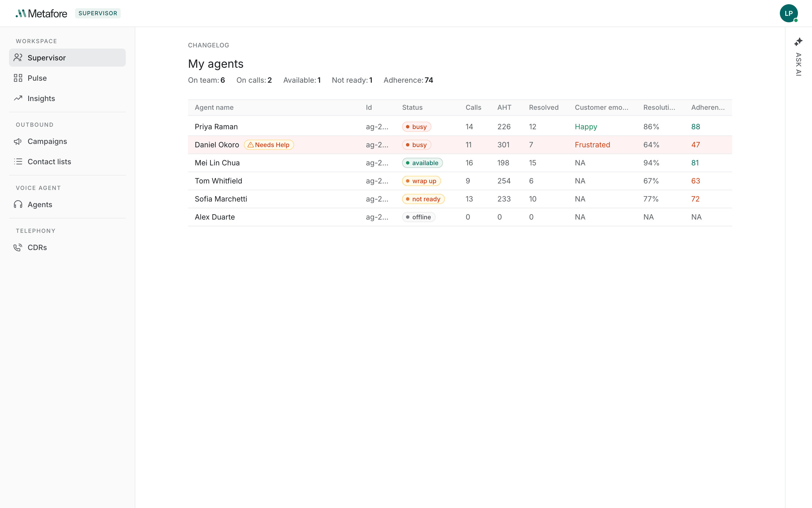Screen dimensions: 812x508
Task: Open the Contact lists section
Action: [67, 162]
